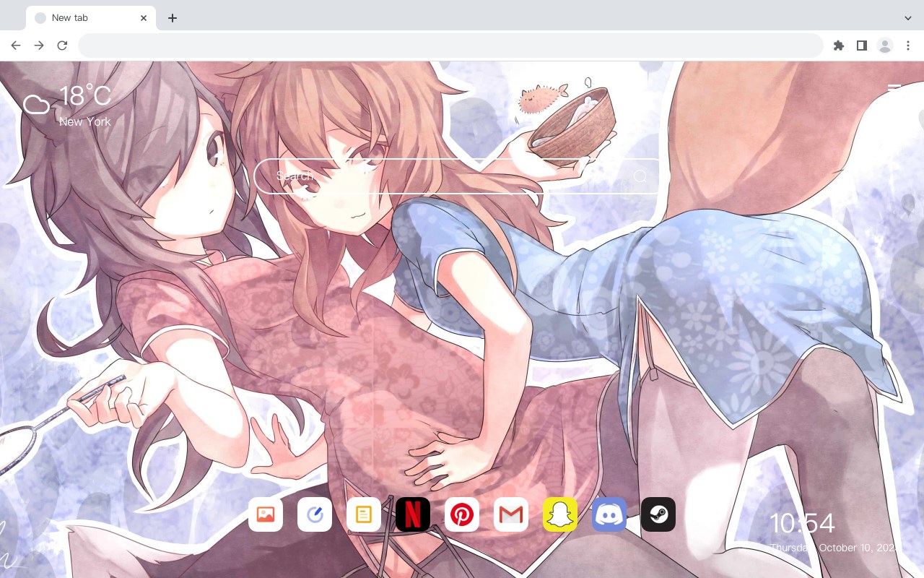This screenshot has height=578, width=924.
Task: Open the Snapchat shortcut
Action: coord(560,514)
